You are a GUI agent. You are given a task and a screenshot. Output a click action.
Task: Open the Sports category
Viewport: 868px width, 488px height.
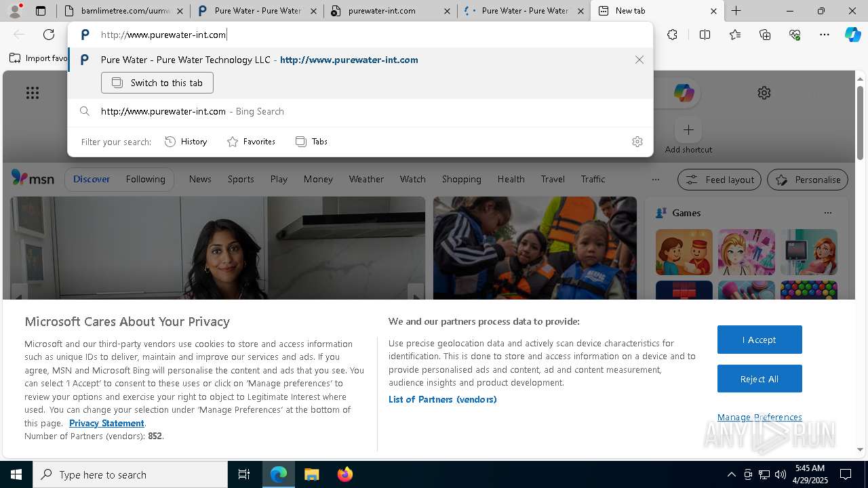[x=241, y=179]
